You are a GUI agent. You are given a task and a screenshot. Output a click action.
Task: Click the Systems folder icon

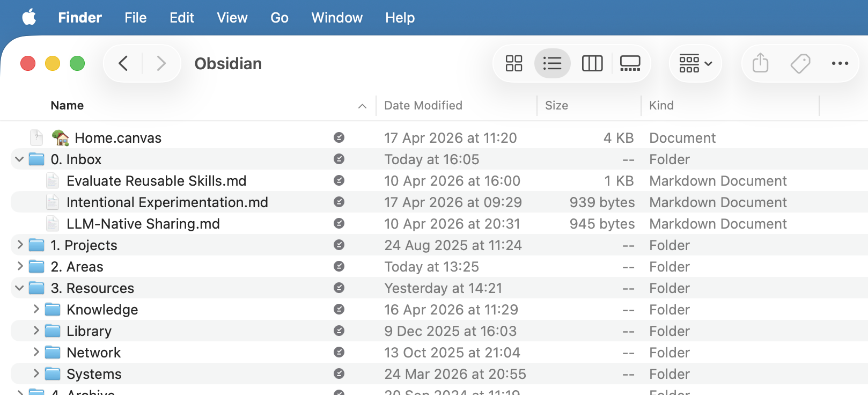[53, 374]
